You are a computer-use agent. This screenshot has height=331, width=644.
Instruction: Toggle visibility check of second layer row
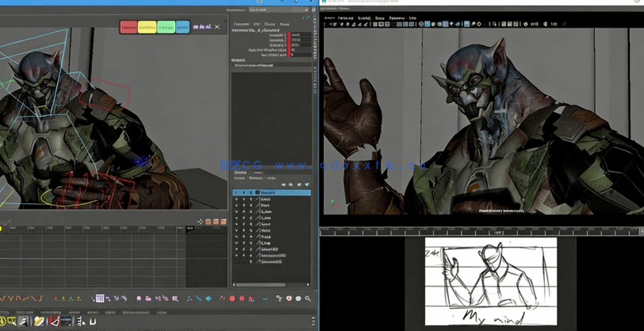point(236,199)
